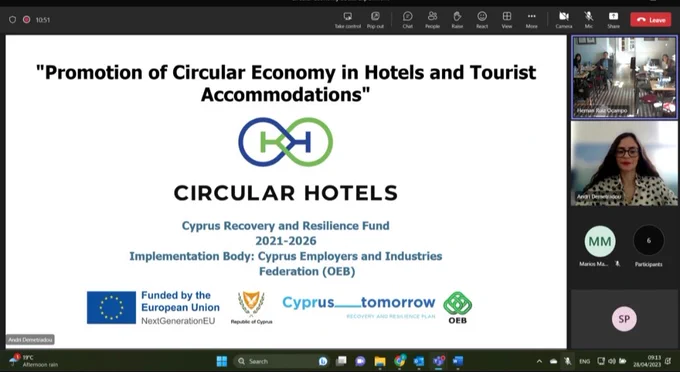Select Andri Demetriadou's video tile
The width and height of the screenshot is (680, 372).
click(624, 163)
